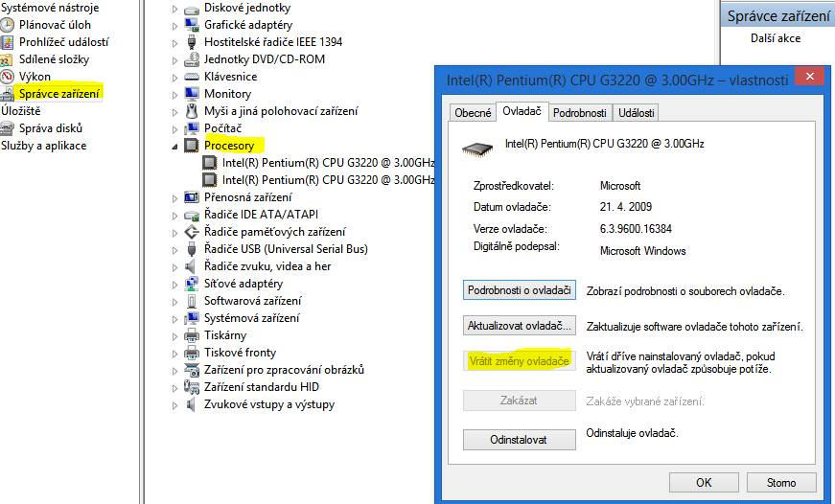Image resolution: width=835 pixels, height=504 pixels.
Task: Select the Monitory category label
Action: tap(227, 94)
